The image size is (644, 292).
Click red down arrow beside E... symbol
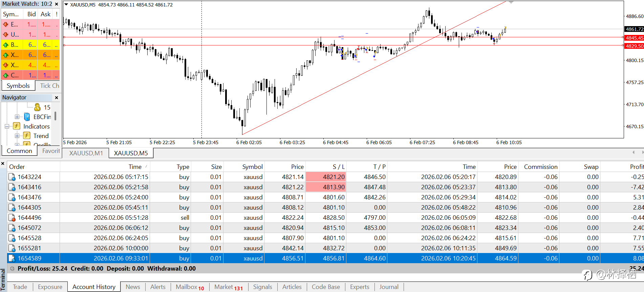6,24
